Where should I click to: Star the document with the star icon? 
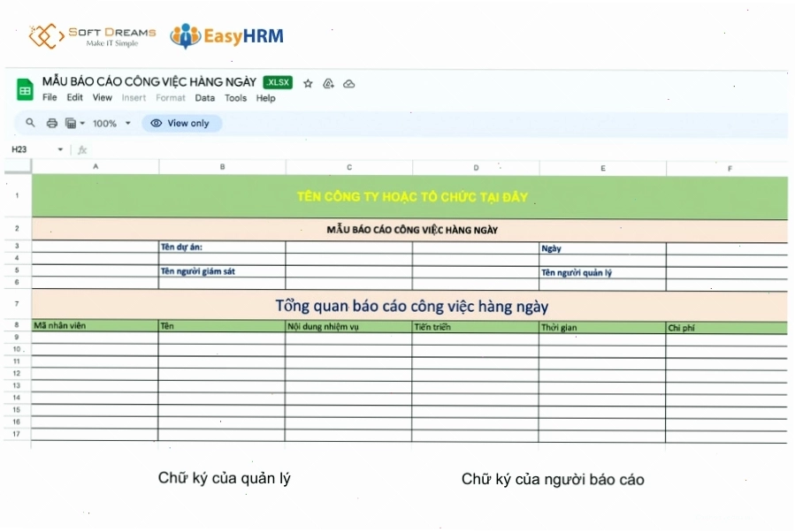click(x=308, y=84)
